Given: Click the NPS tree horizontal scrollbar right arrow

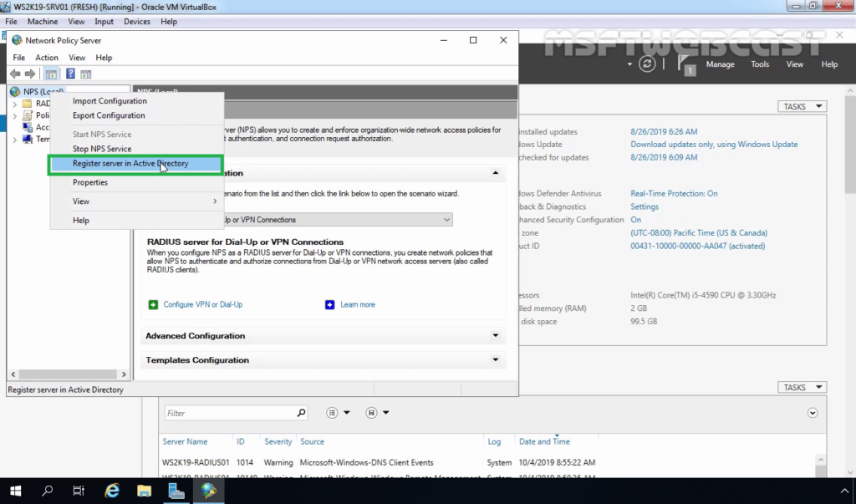Looking at the screenshot, I should 124,374.
